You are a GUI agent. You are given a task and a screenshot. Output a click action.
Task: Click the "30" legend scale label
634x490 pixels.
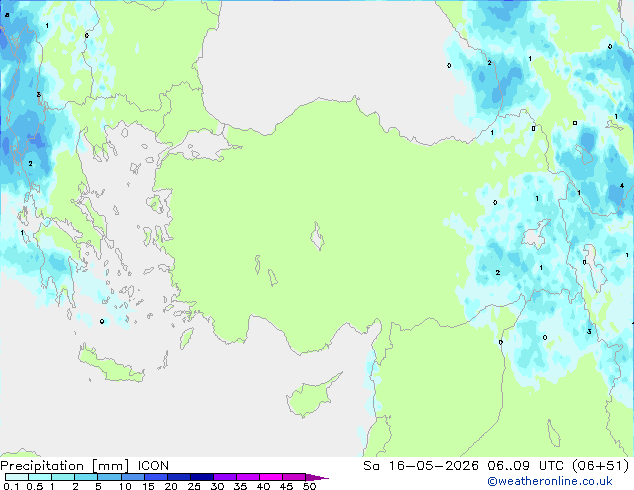(217, 486)
